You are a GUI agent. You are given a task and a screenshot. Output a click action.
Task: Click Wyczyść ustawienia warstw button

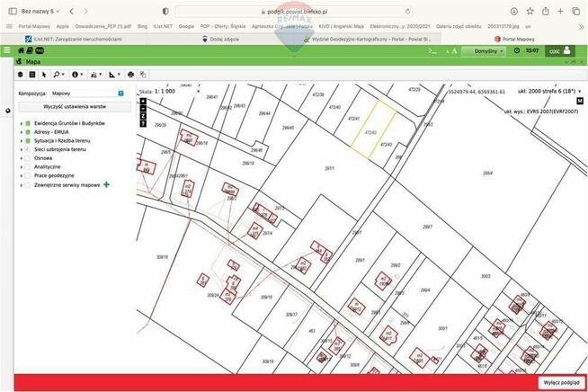[76, 106]
